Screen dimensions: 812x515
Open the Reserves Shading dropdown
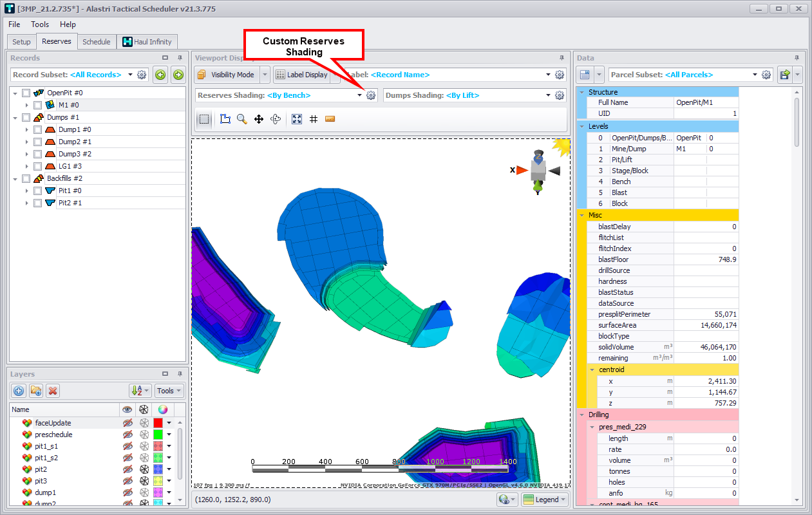click(x=359, y=95)
